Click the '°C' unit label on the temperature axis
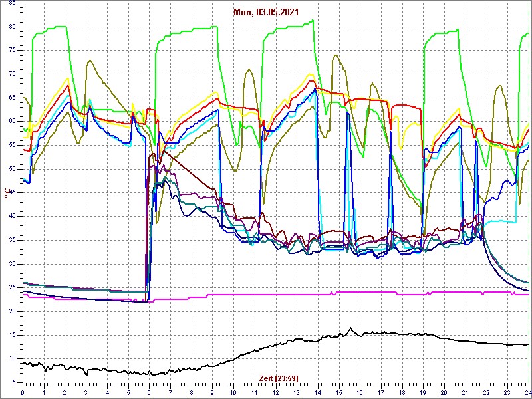Viewport: 532px width, 399px height. [6, 194]
